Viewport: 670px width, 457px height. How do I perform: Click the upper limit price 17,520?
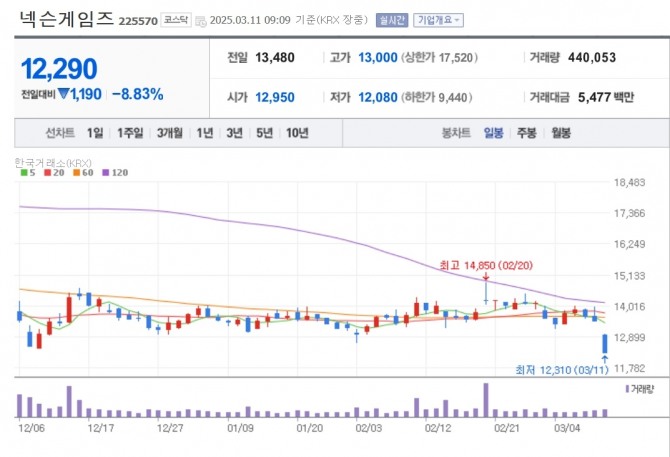[x=455, y=58]
